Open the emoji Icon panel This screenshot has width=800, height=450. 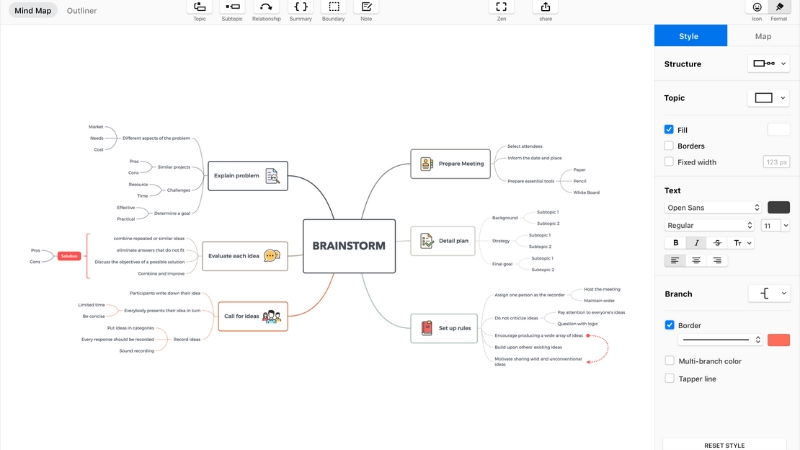pos(756,8)
